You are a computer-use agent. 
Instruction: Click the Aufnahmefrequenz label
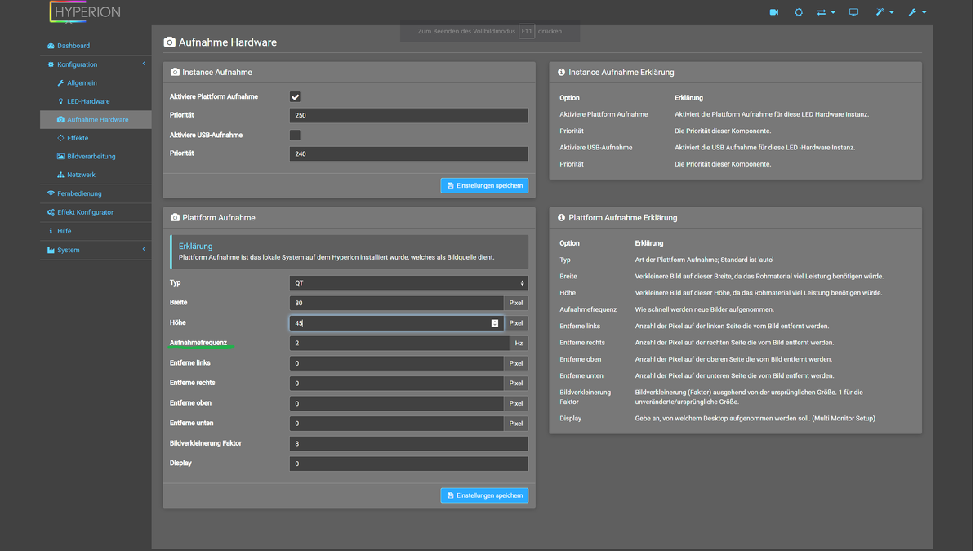coord(198,343)
